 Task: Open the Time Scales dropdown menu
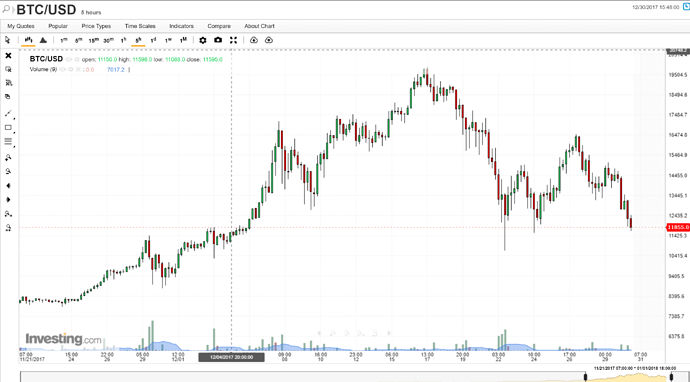(140, 26)
